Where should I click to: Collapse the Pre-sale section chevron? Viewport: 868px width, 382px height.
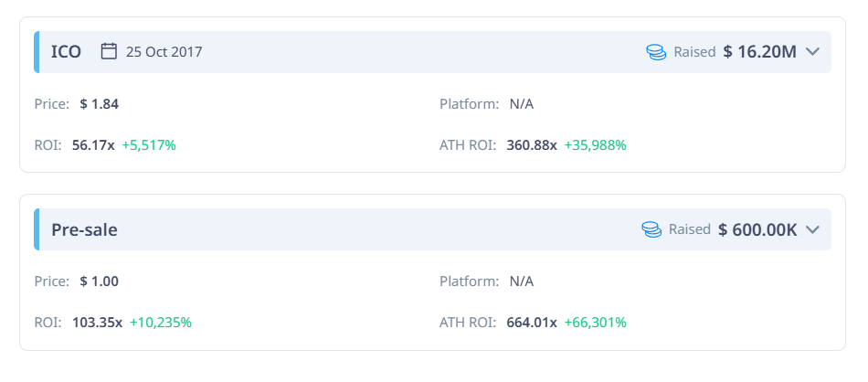pyautogui.click(x=813, y=229)
